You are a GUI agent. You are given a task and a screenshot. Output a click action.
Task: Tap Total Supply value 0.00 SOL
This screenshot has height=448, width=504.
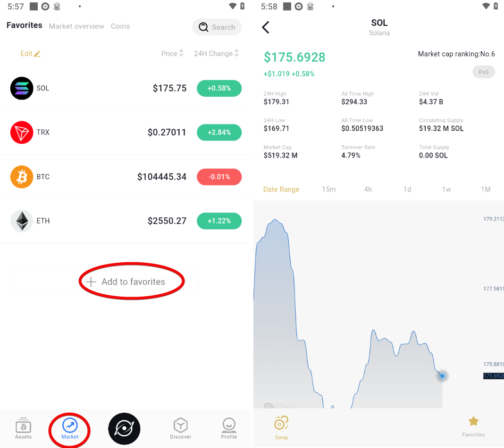coord(433,156)
